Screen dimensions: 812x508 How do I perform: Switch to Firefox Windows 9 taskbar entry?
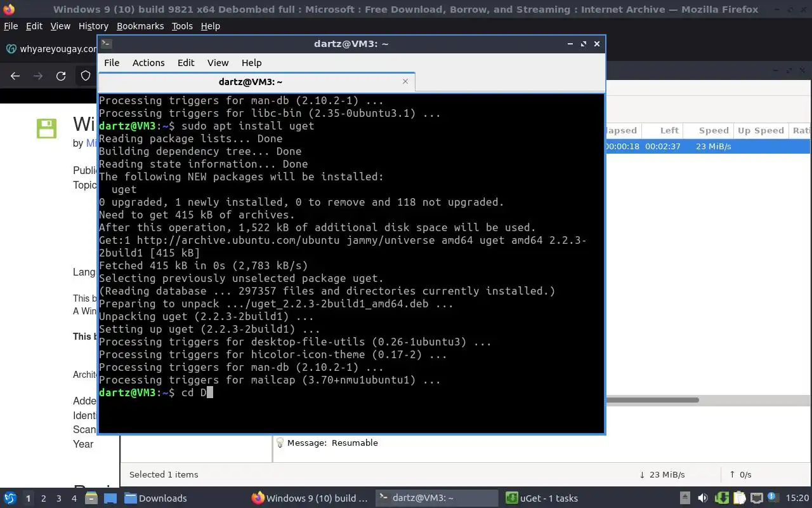click(310, 498)
